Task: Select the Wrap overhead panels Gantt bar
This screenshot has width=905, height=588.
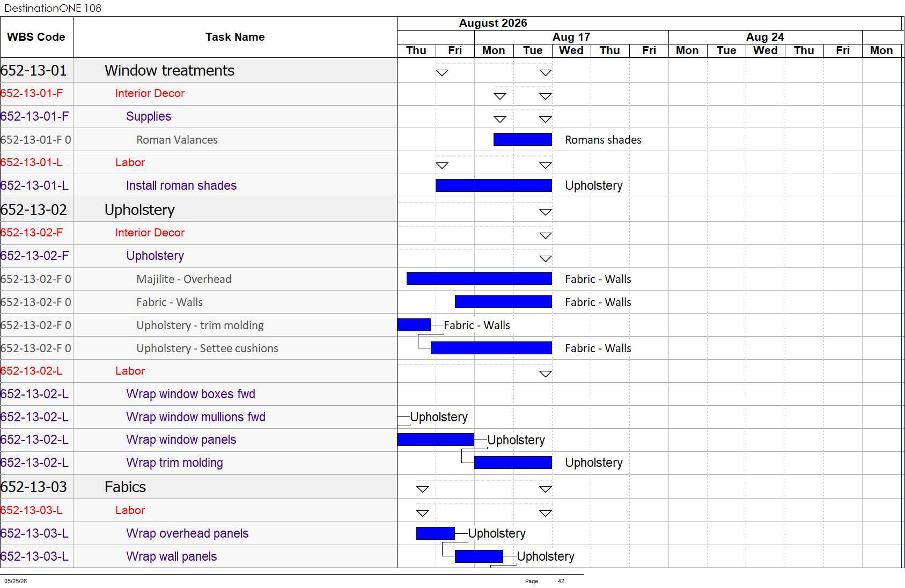Action: pos(436,533)
